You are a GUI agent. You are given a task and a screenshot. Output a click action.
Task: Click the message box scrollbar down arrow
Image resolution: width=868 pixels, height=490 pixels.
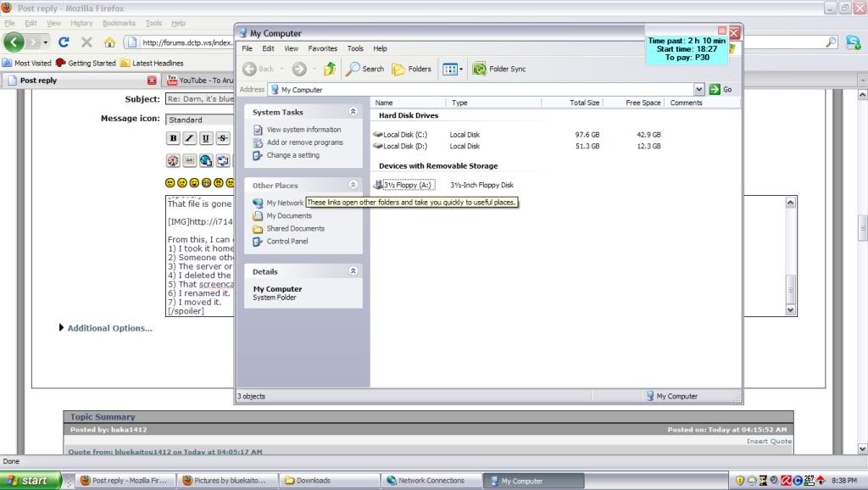point(791,310)
